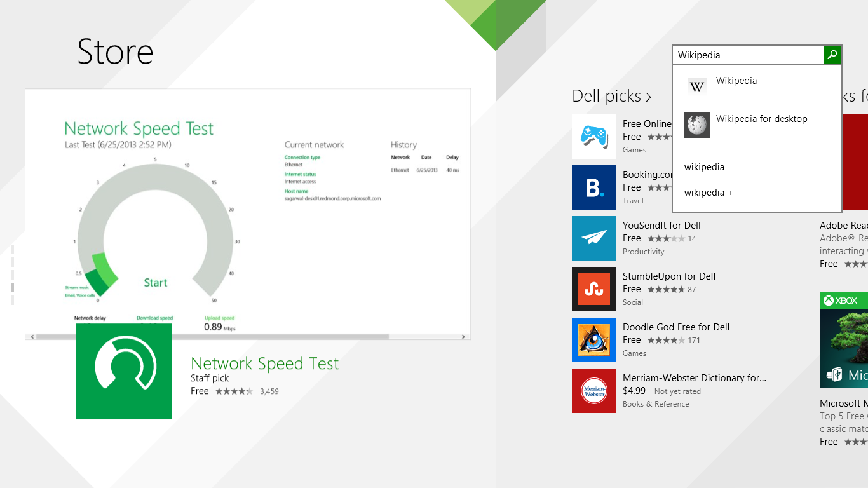This screenshot has width=868, height=488.
Task: Click the Store page heading
Action: pos(115,51)
